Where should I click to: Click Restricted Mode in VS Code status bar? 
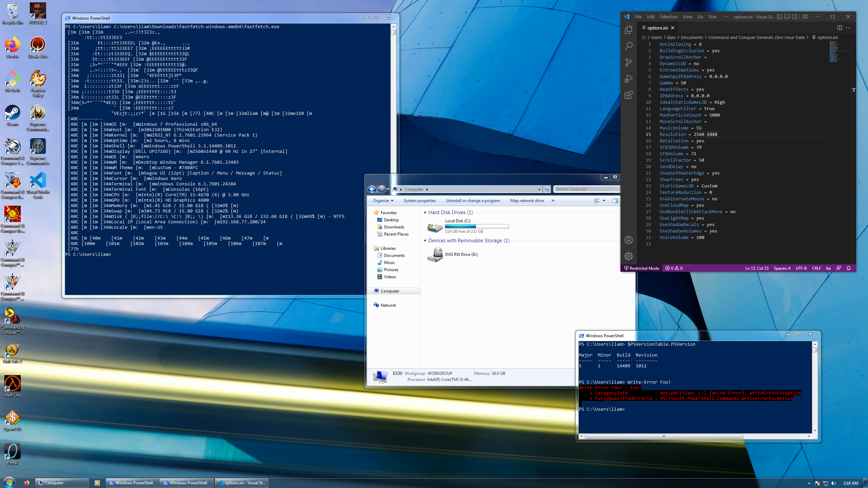[642, 268]
